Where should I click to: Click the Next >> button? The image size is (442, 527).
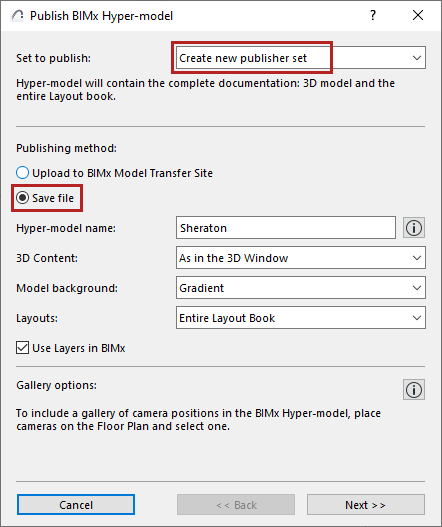(x=366, y=505)
